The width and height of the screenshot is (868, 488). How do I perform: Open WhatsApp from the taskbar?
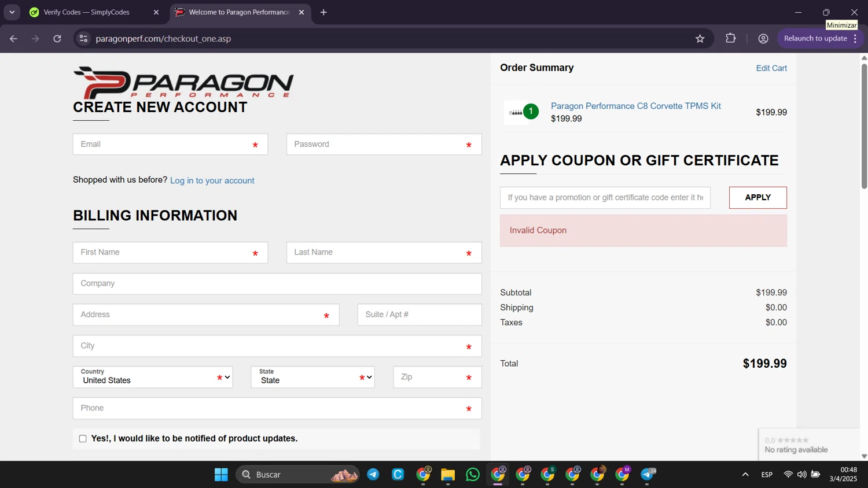point(473,475)
